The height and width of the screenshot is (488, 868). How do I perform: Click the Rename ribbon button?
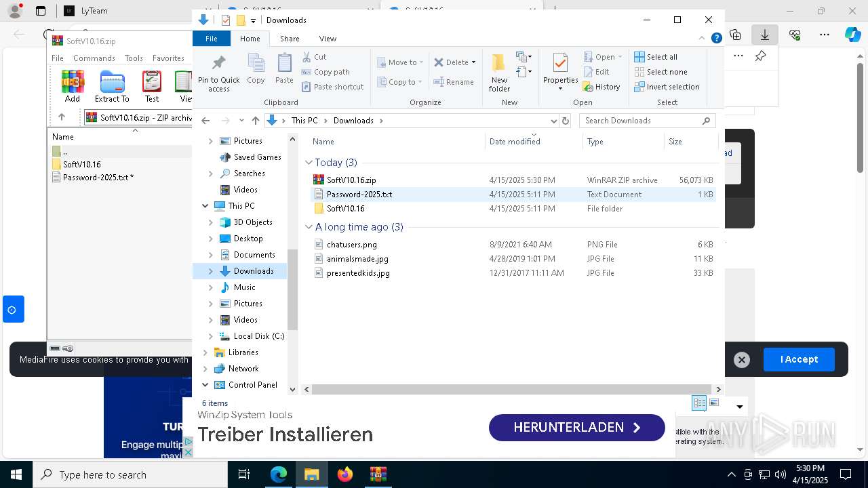click(x=454, y=82)
